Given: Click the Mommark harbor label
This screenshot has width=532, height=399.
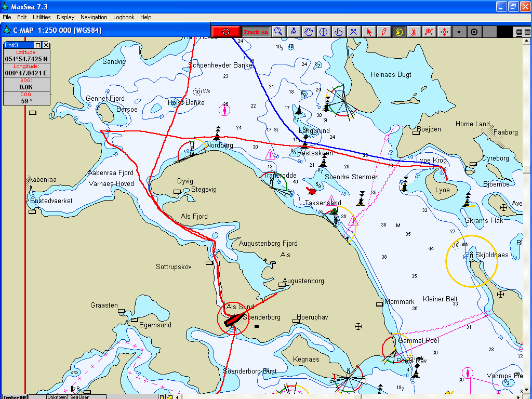Looking at the screenshot, I should (400, 302).
